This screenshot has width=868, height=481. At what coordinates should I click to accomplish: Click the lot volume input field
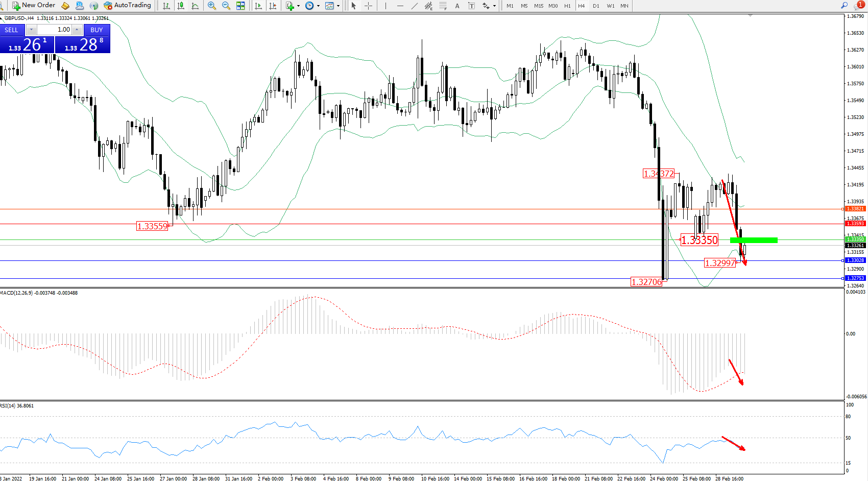(55, 30)
